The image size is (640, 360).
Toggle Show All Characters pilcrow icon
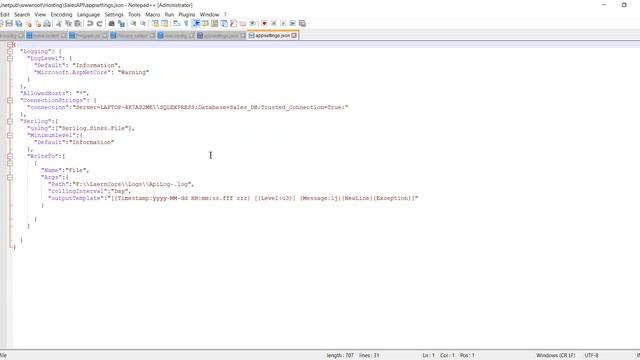186,24
